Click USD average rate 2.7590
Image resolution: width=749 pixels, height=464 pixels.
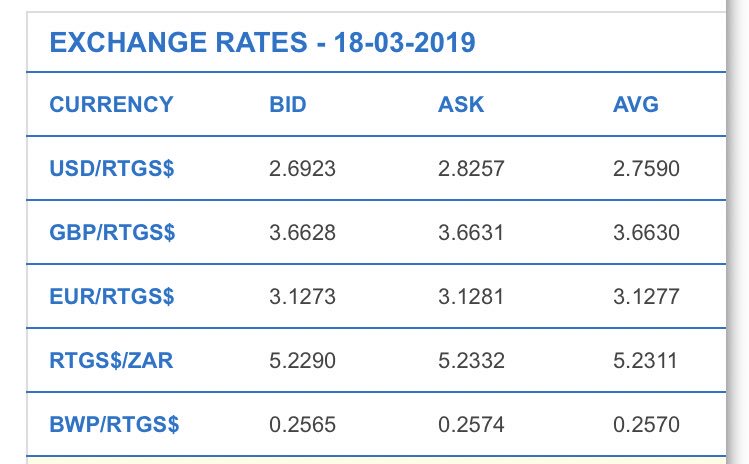click(646, 169)
